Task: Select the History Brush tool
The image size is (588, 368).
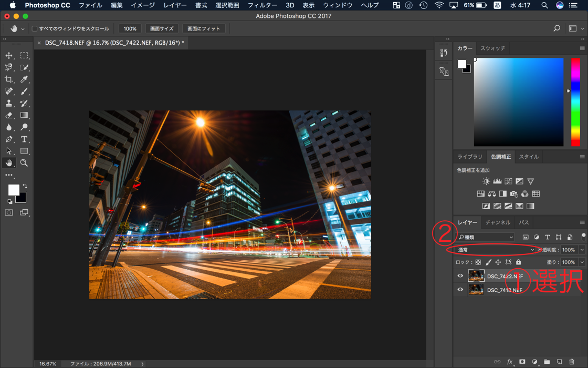Action: [24, 103]
